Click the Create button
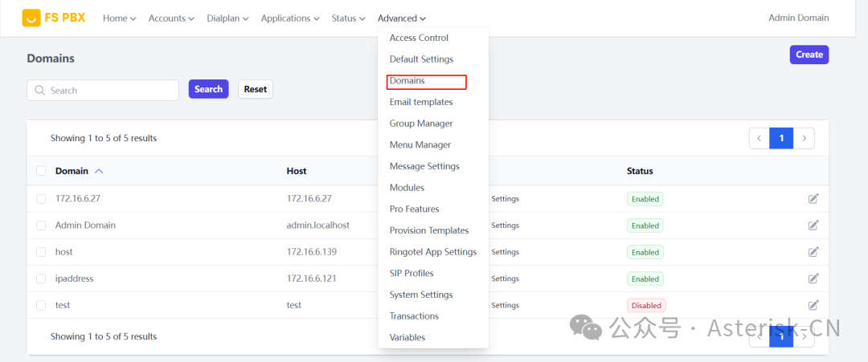Viewport: 868px width, 362px height. (809, 55)
